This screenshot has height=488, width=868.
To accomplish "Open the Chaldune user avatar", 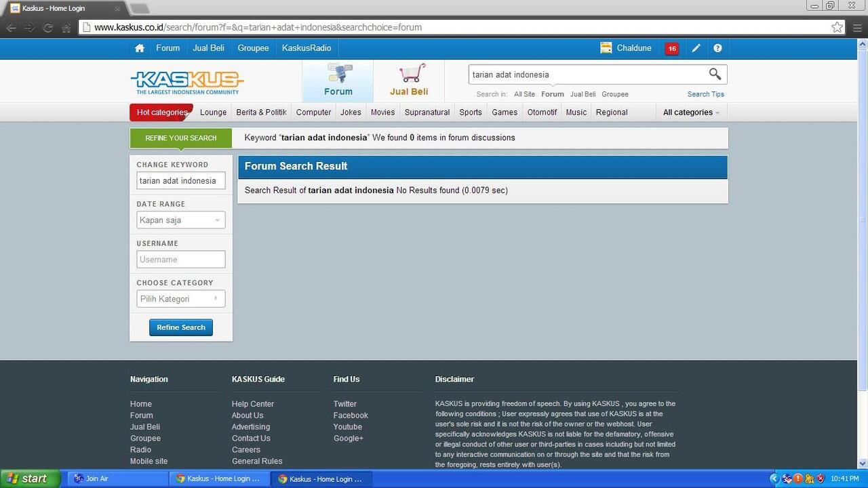I will (x=606, y=48).
